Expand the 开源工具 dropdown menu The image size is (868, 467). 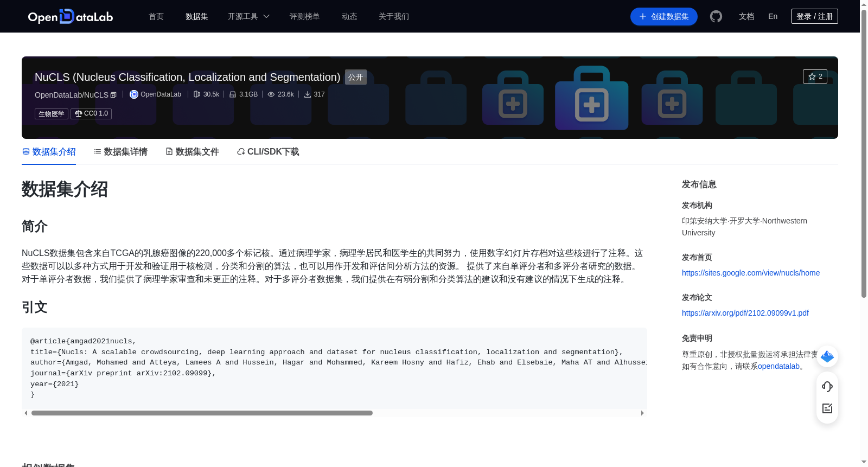pos(248,16)
